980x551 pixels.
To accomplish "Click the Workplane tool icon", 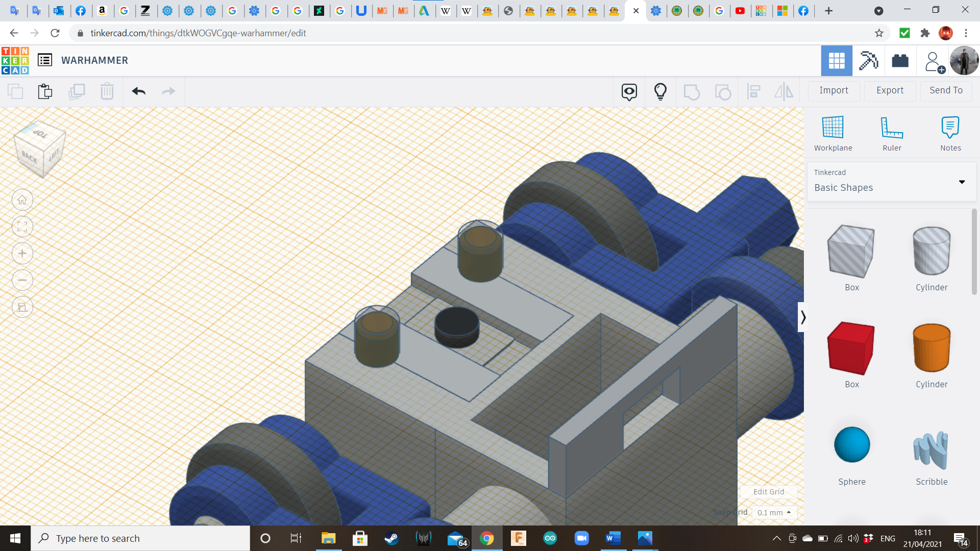I will point(832,128).
